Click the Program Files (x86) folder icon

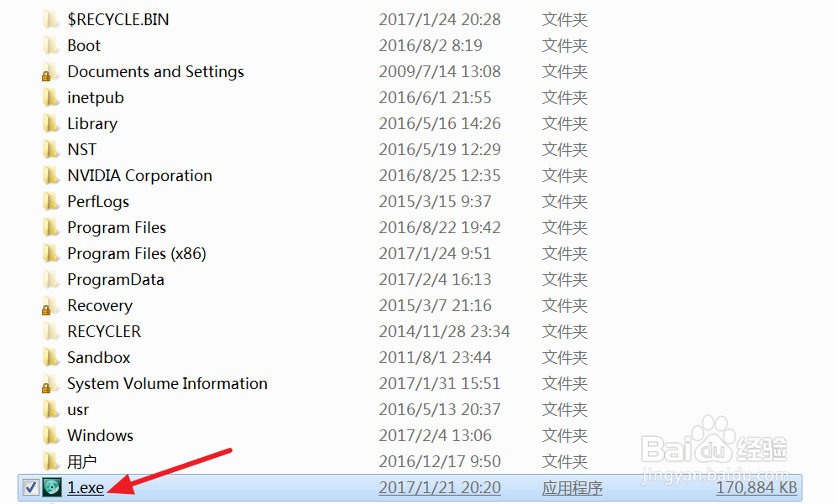[x=51, y=254]
